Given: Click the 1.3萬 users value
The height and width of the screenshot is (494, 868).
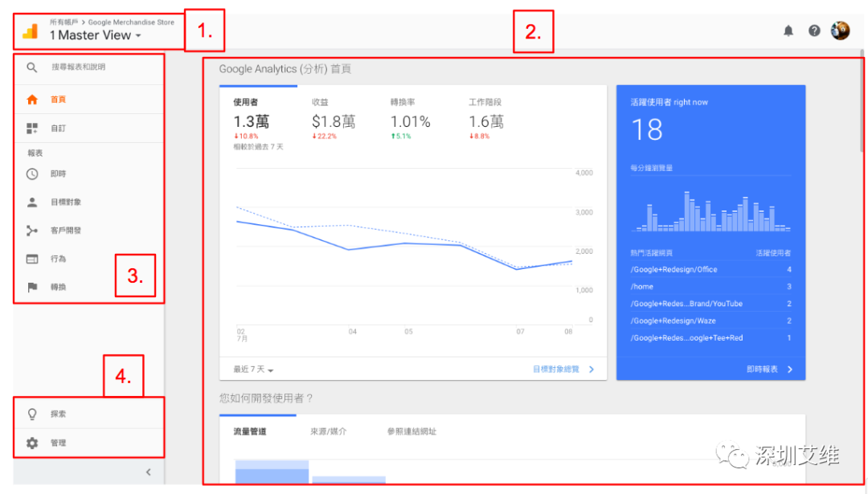Looking at the screenshot, I should coord(252,122).
